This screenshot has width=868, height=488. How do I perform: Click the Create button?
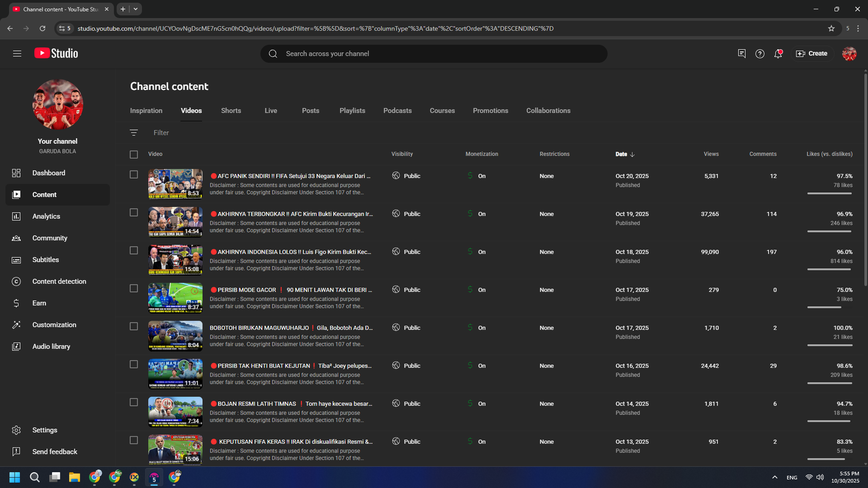point(812,54)
